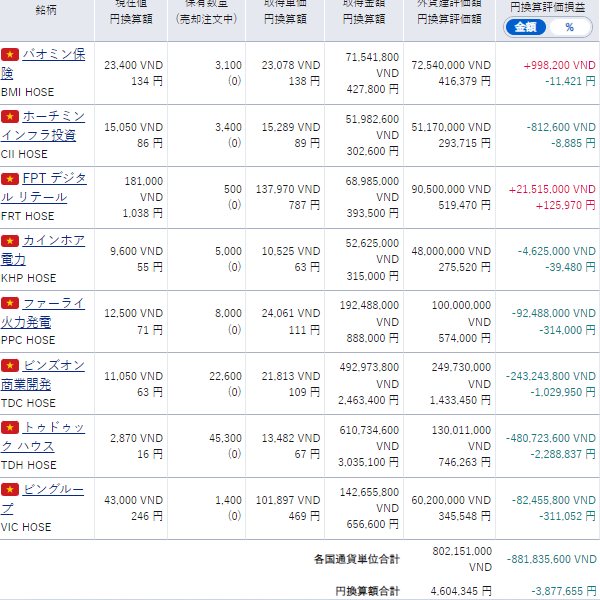This screenshot has height=600, width=600.
Task: Click the flag icon for FPT デジタルリテール
Action: coord(10,179)
